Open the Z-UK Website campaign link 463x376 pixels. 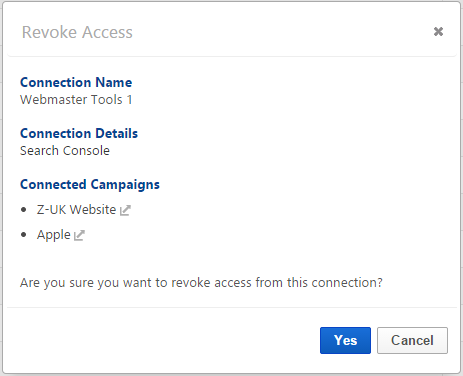pos(76,210)
